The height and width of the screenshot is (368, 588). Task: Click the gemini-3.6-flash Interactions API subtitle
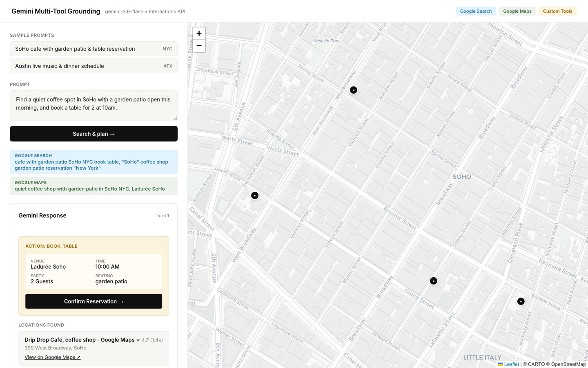point(145,11)
